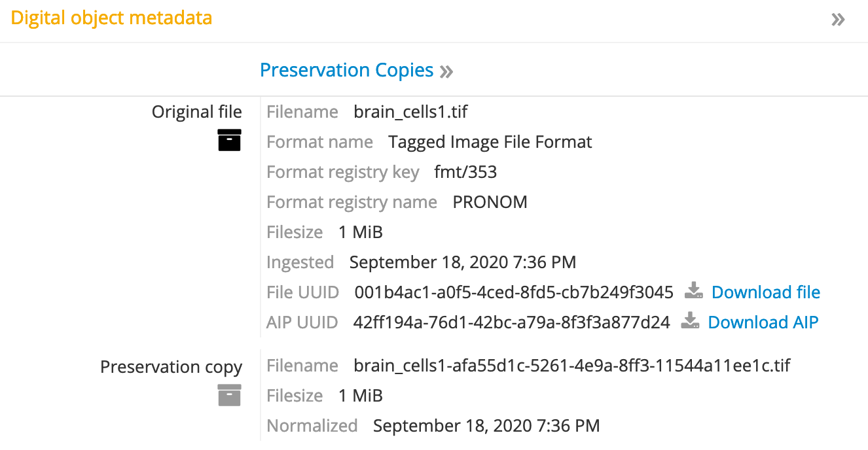Click the PRONOM registry name value
Screen dimensions: 868x450
pos(490,202)
